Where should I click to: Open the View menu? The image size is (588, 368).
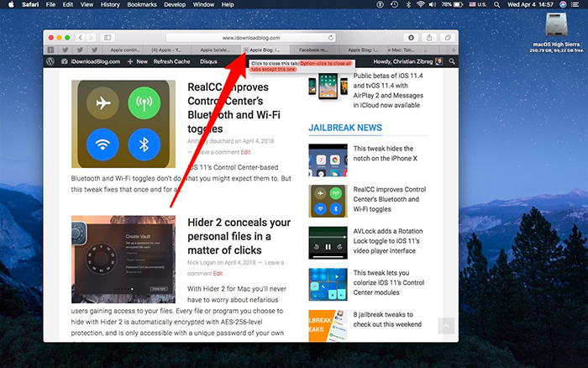click(x=87, y=4)
